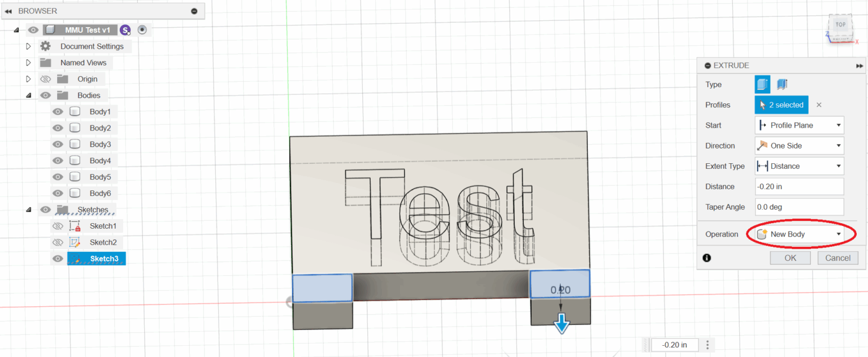Click the S icon beside MMU Test v1
This screenshot has width=868, height=357.
coord(125,29)
